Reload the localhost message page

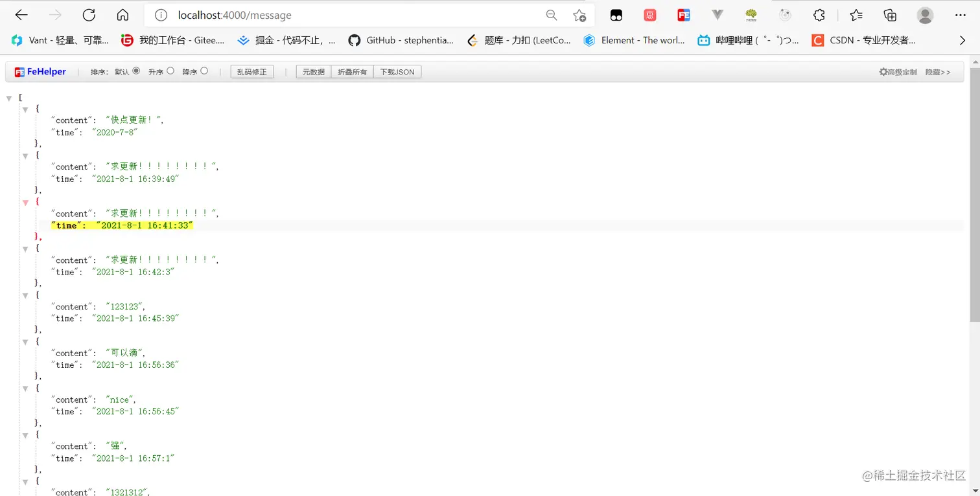89,16
